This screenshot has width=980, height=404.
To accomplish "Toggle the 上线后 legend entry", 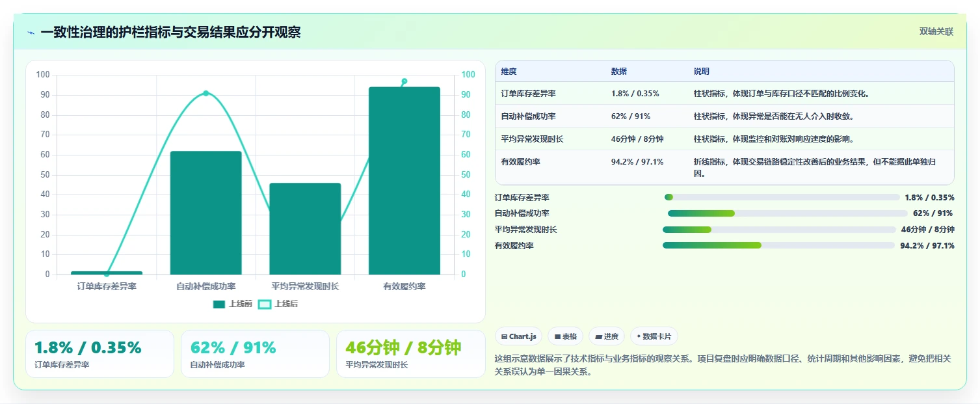I will pyautogui.click(x=278, y=304).
